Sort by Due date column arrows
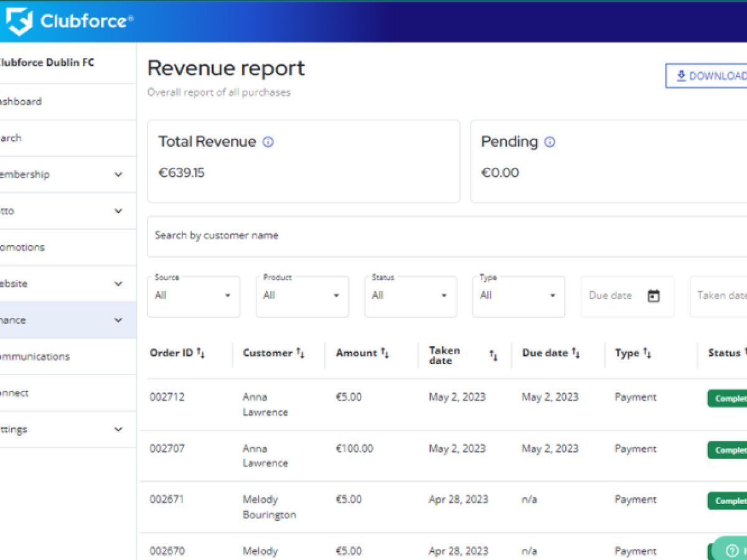Screen dimensions: 747x560 tap(576, 353)
